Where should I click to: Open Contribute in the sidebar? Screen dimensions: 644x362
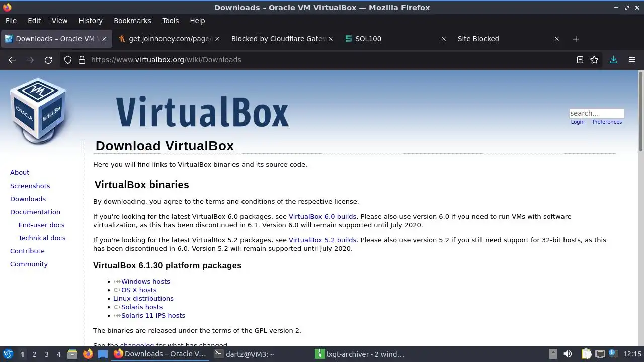(x=27, y=251)
